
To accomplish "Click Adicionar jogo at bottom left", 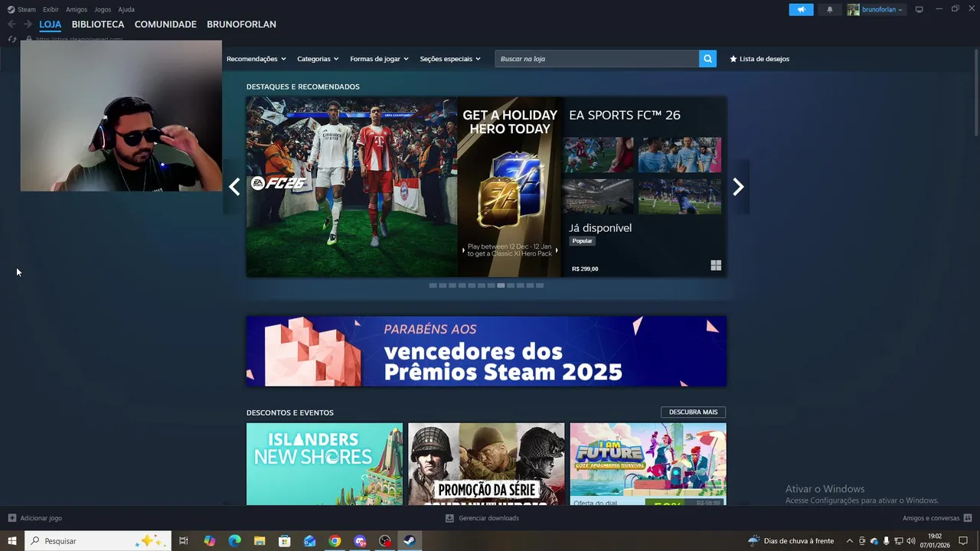I will pyautogui.click(x=35, y=518).
